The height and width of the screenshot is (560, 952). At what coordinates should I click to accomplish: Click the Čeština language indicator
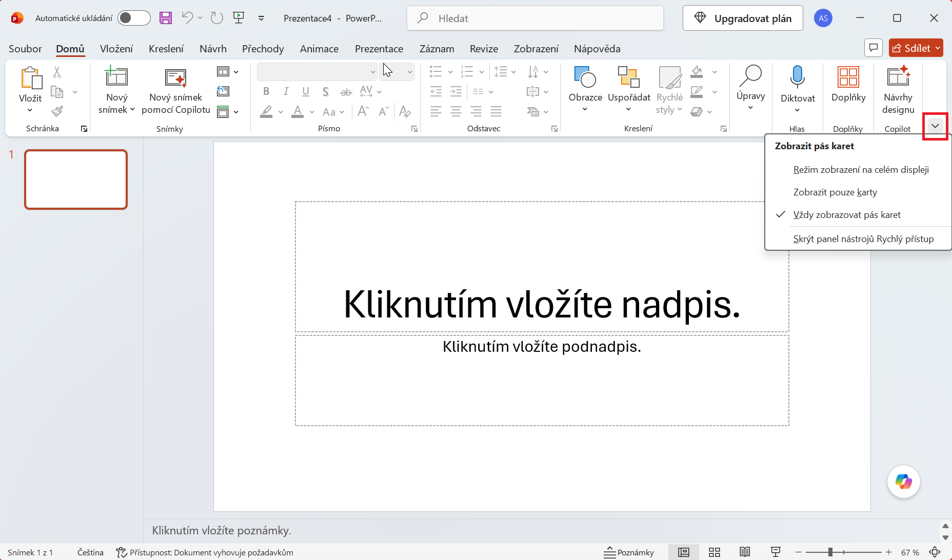pyautogui.click(x=90, y=552)
